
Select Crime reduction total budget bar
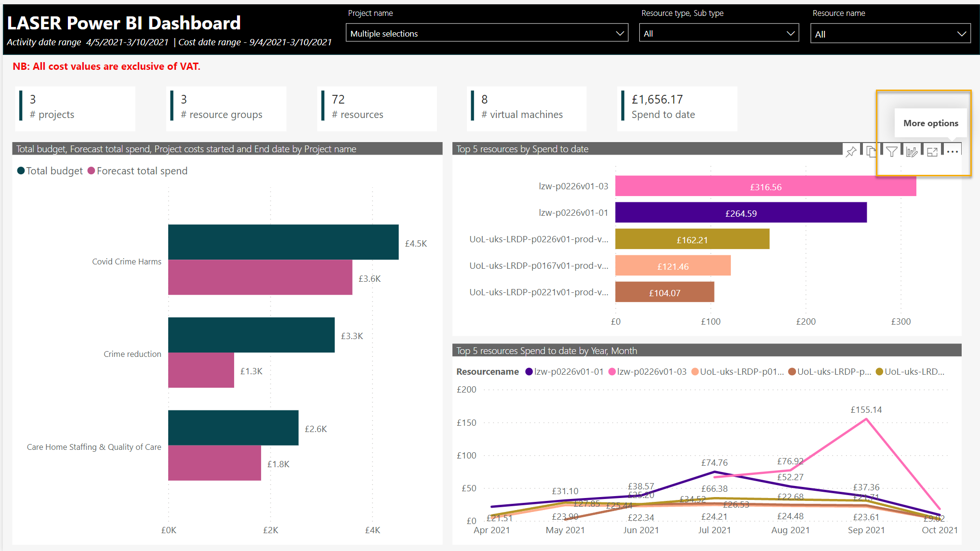coord(252,335)
